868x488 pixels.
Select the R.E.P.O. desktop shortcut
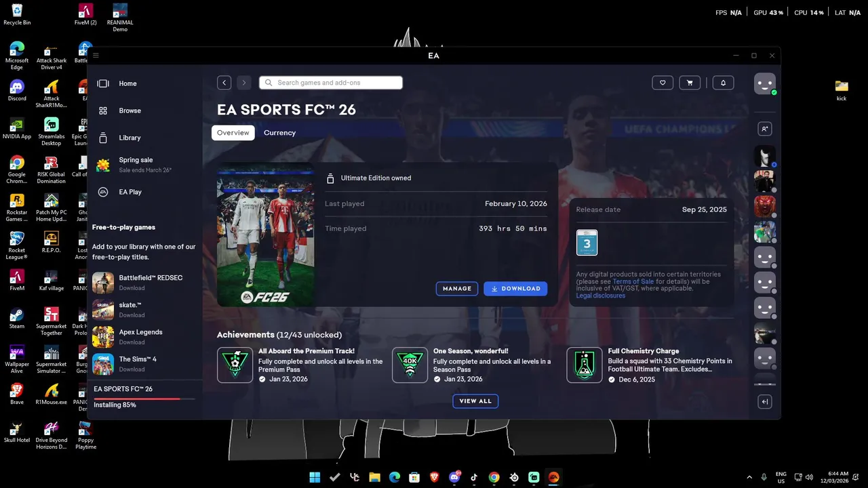(x=52, y=242)
